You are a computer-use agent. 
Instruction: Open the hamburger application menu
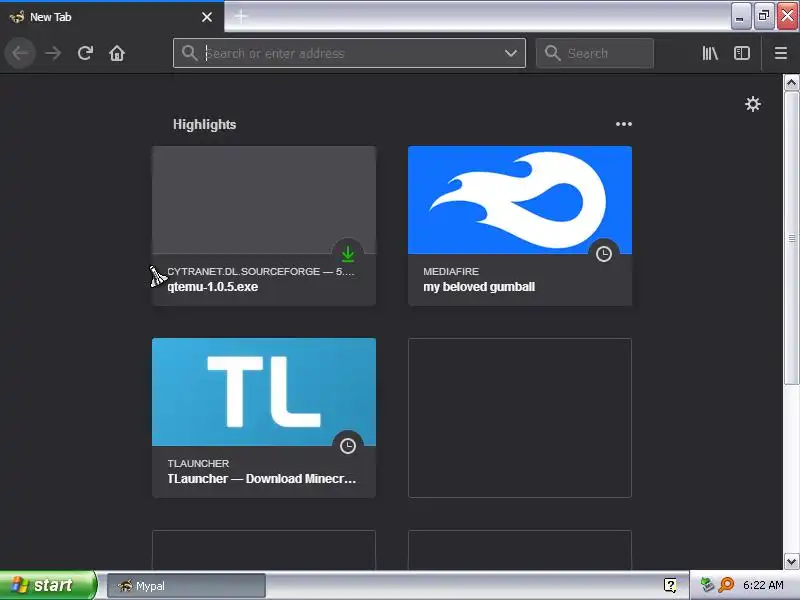[781, 53]
